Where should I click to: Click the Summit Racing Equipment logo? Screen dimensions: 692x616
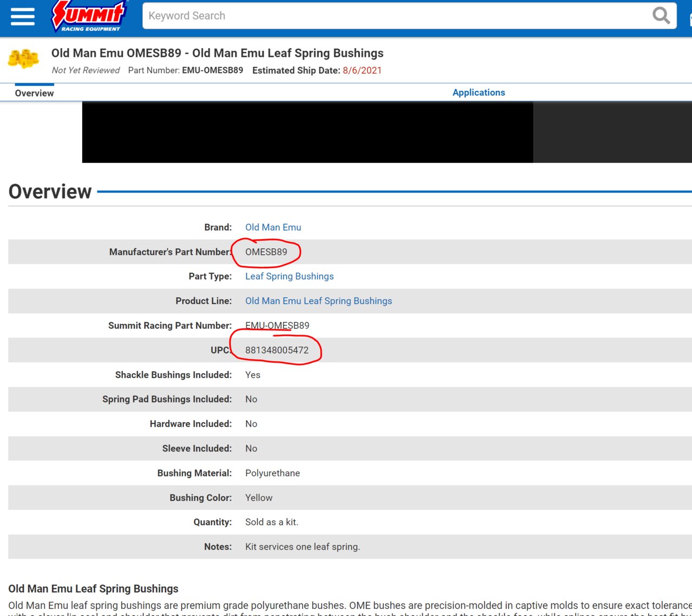(x=89, y=16)
